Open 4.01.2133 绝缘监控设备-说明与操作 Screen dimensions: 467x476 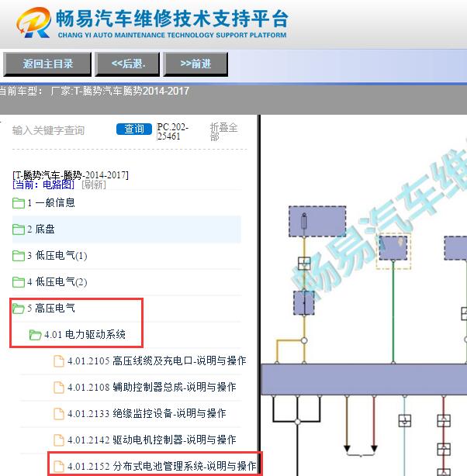pyautogui.click(x=147, y=414)
